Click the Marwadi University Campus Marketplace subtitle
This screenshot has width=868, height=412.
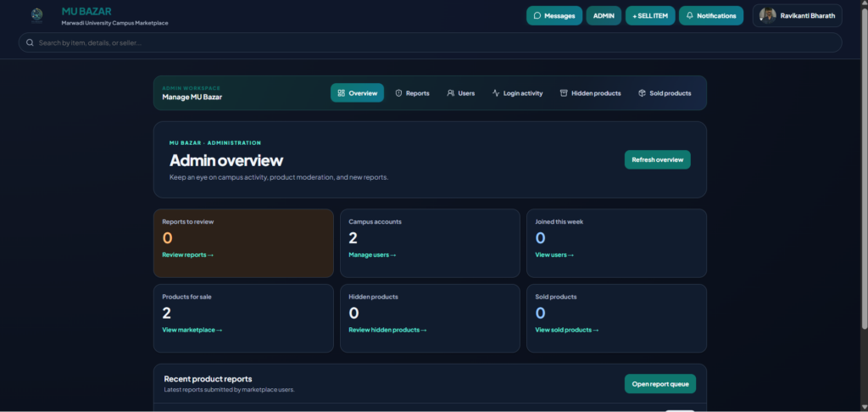[114, 23]
